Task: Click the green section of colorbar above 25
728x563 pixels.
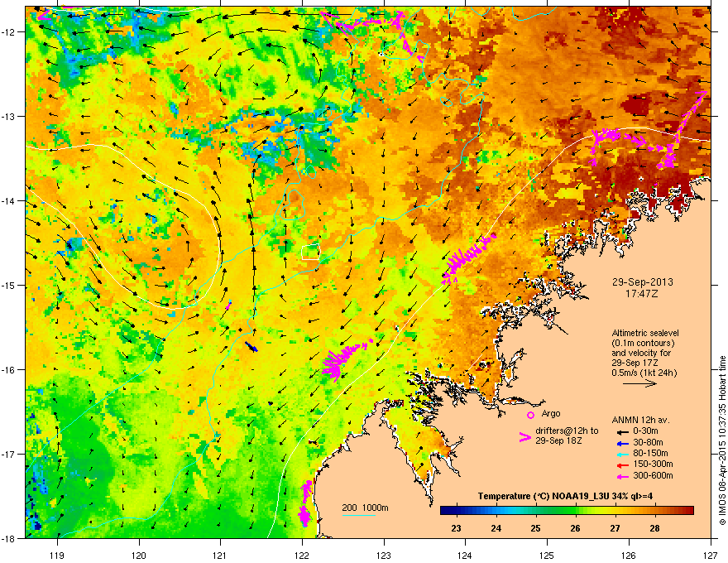Action: tap(536, 511)
